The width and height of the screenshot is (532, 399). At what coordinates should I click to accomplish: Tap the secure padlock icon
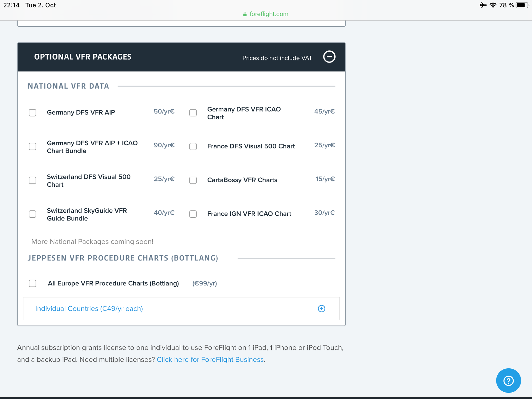click(x=245, y=14)
